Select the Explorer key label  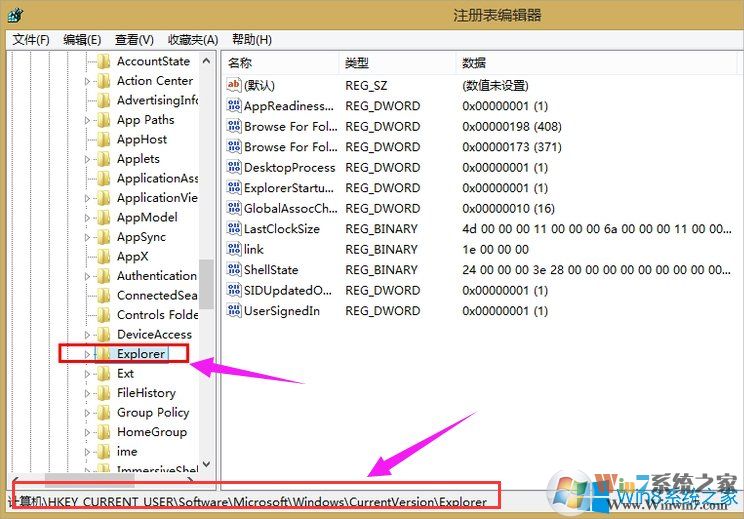tap(141, 353)
